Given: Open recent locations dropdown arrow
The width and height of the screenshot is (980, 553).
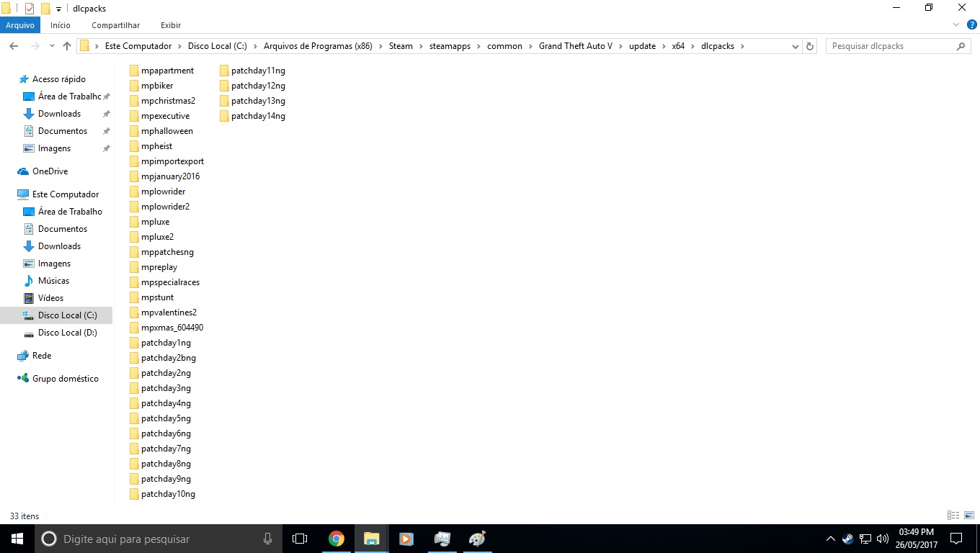Looking at the screenshot, I should (51, 46).
